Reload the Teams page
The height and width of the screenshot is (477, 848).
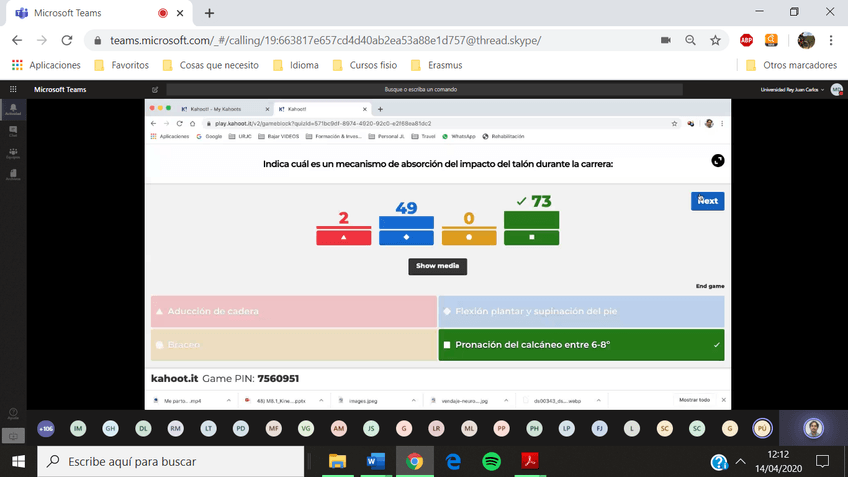tap(67, 41)
